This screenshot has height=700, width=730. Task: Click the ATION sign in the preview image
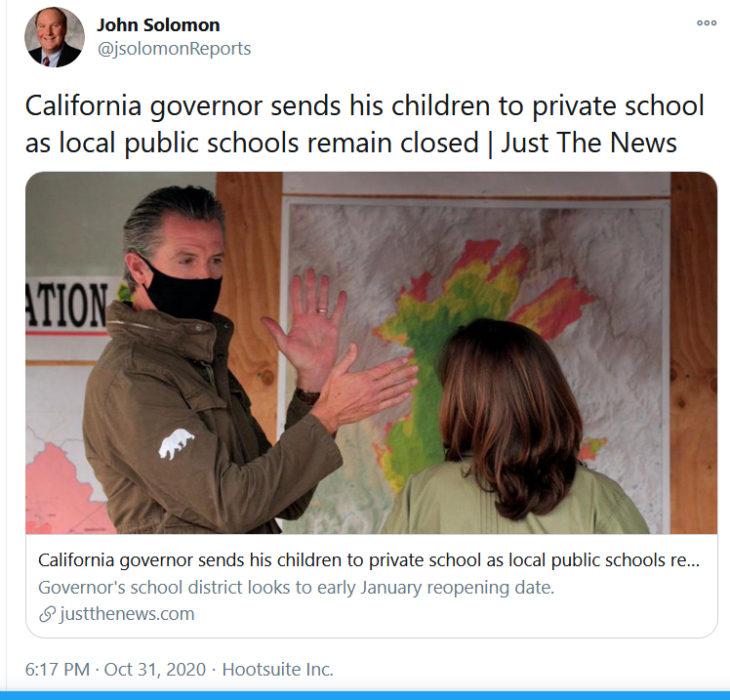[x=65, y=306]
